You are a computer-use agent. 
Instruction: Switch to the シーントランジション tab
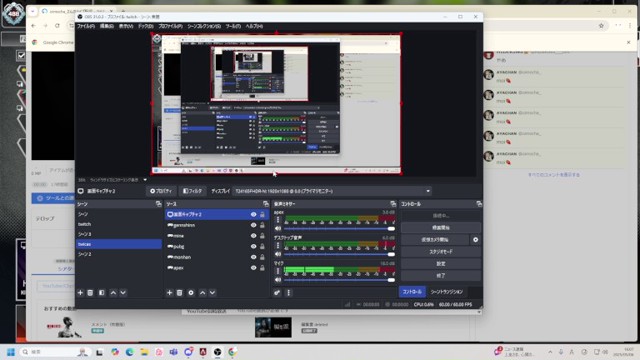[x=447, y=292]
